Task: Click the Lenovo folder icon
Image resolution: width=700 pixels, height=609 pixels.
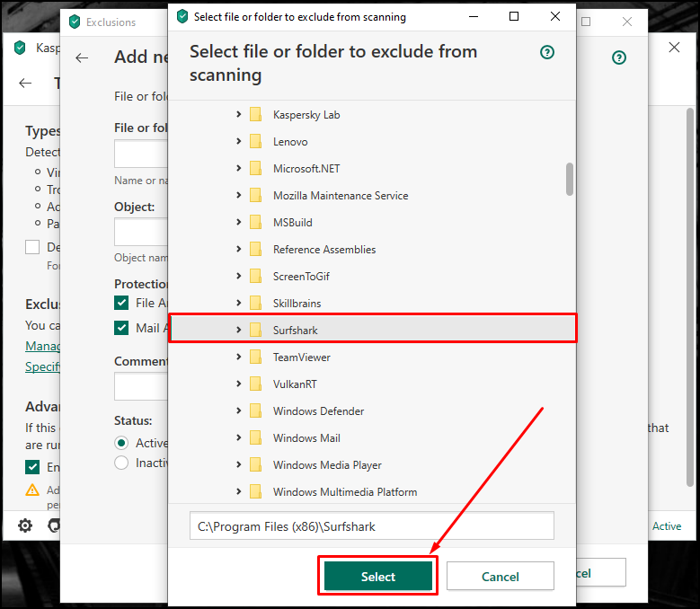Action: [x=255, y=141]
